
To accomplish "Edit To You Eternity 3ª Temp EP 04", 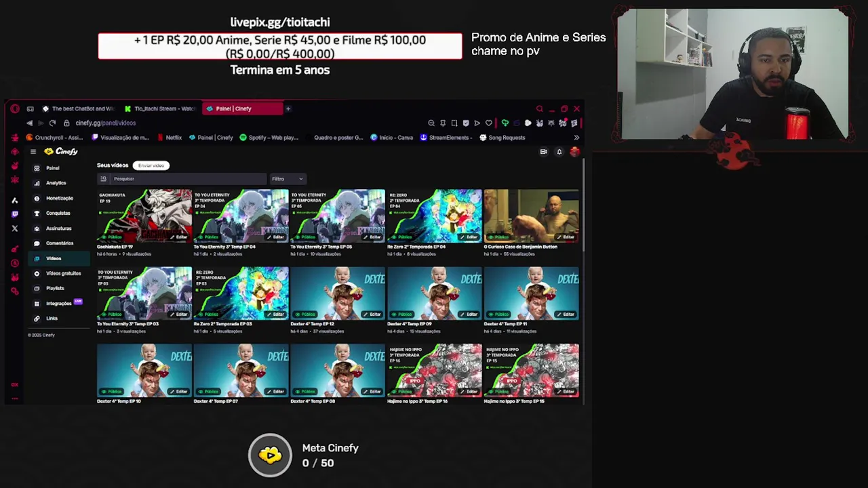I will (275, 237).
